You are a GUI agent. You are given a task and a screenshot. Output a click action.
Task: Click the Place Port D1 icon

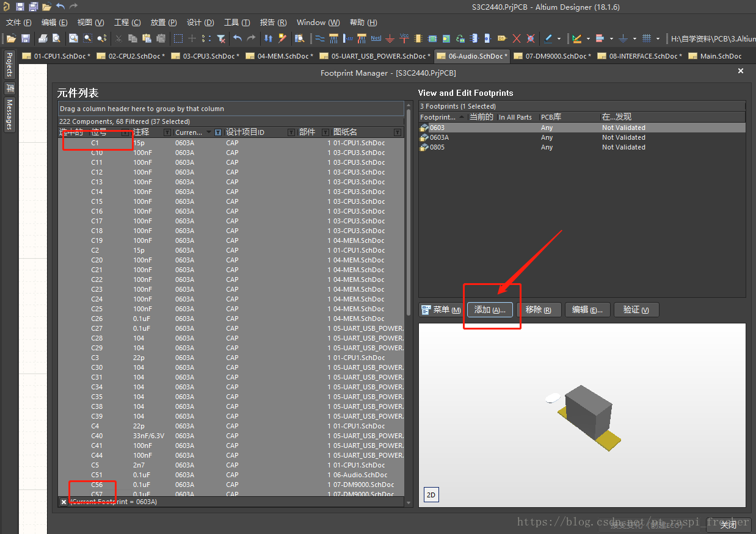click(502, 38)
